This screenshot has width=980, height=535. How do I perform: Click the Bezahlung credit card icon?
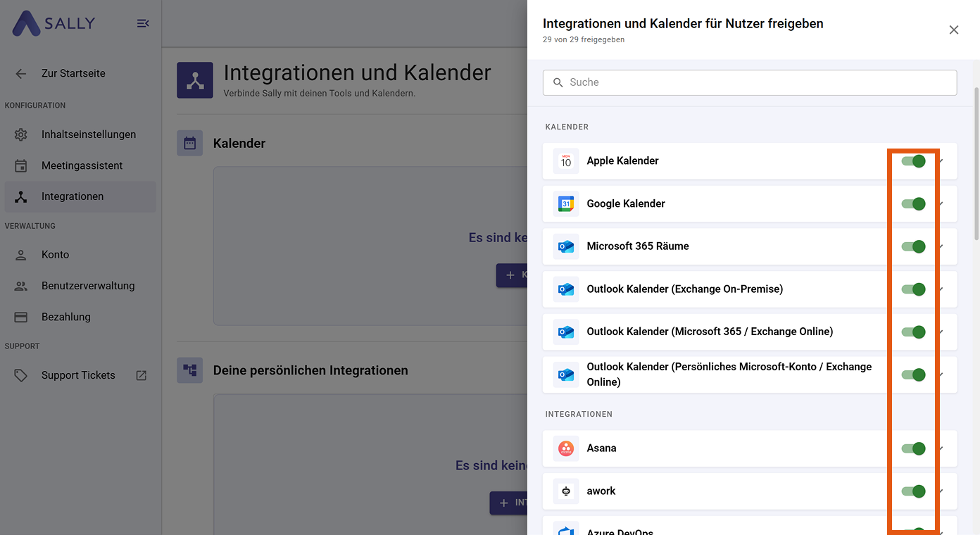coord(21,317)
